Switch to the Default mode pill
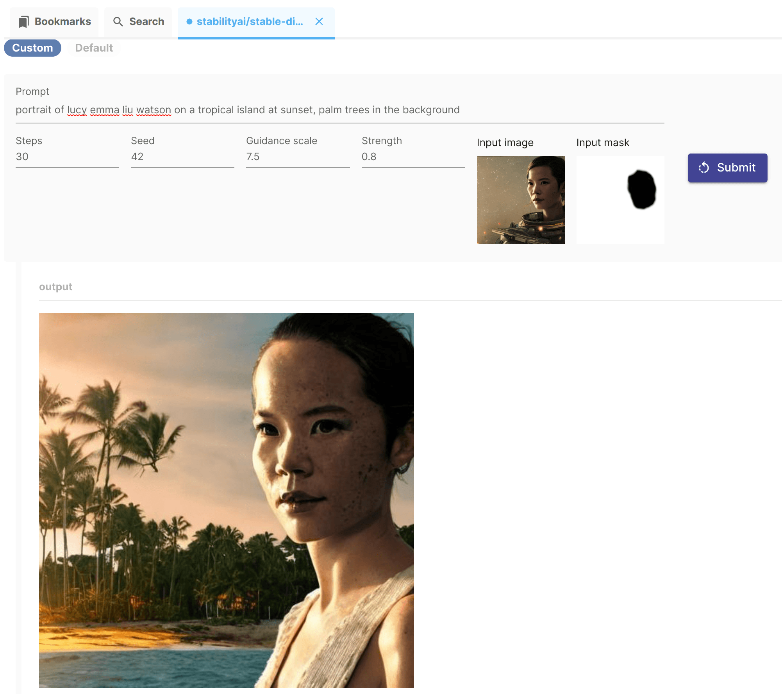This screenshot has width=782, height=700. [94, 48]
